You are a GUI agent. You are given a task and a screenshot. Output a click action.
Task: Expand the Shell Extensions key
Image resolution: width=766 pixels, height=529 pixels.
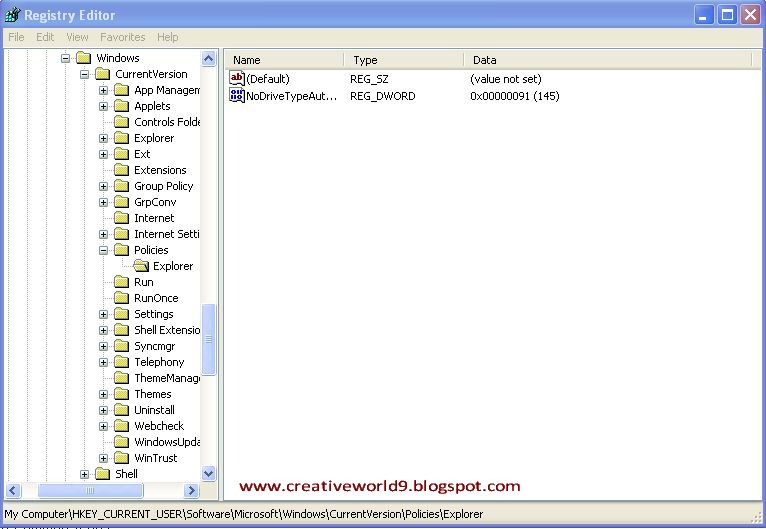coord(104,331)
